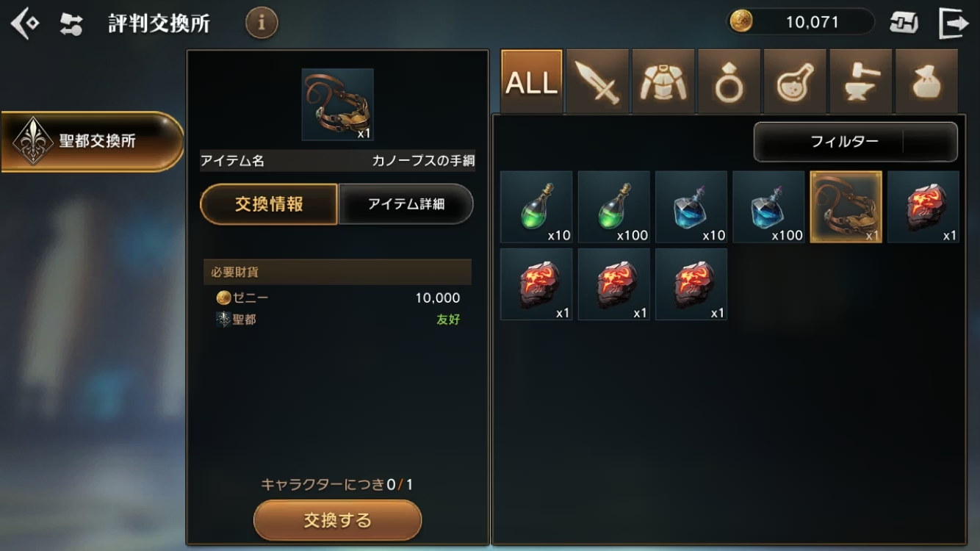
Task: Open the info icon next to 評判交換所
Action: [x=262, y=23]
